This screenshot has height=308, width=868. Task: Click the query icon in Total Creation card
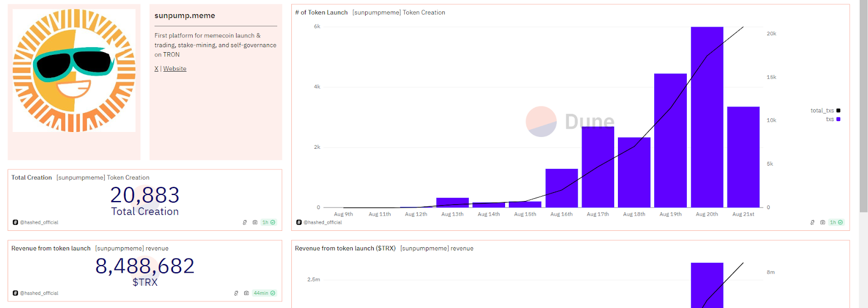[x=245, y=222]
